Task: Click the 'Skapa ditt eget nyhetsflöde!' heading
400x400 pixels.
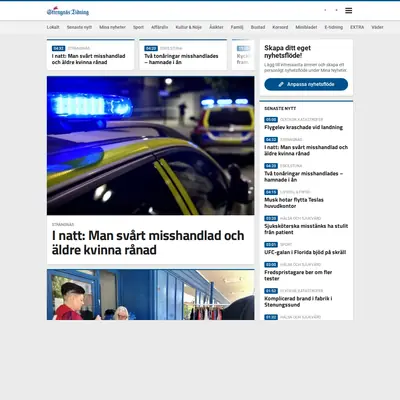Action: click(x=287, y=52)
